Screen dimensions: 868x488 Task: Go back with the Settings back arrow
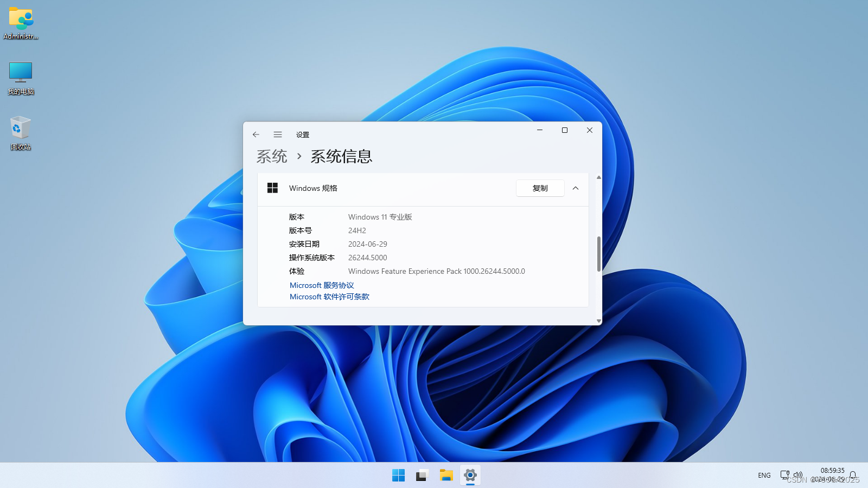pos(256,134)
